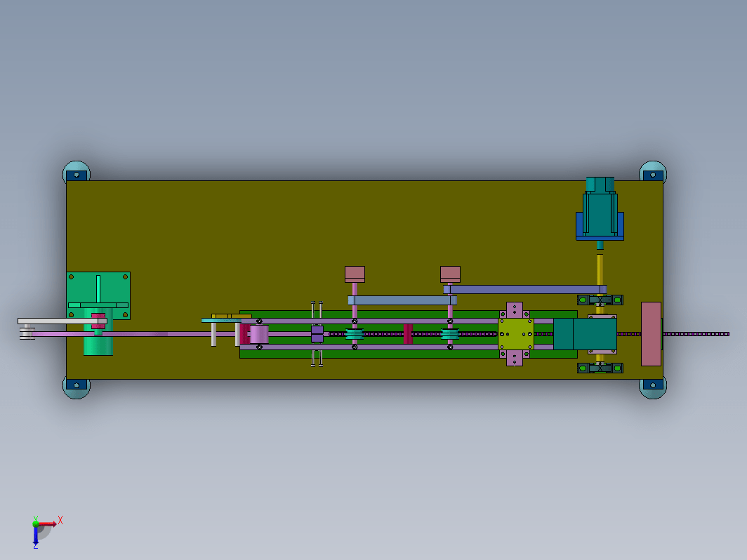The height and width of the screenshot is (560, 747).
Task: Select the lower bearing block with green bolts
Action: [x=600, y=368]
